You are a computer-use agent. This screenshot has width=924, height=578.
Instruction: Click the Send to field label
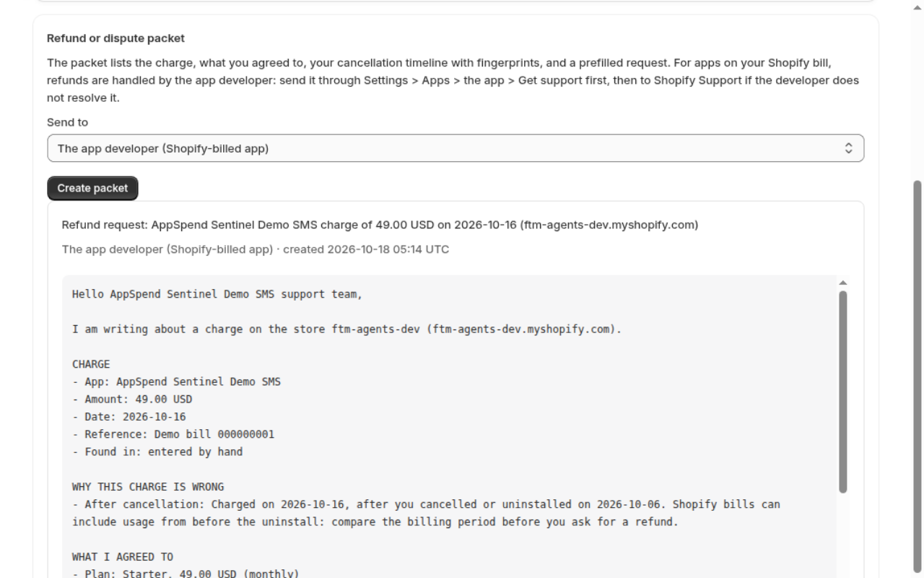[67, 122]
